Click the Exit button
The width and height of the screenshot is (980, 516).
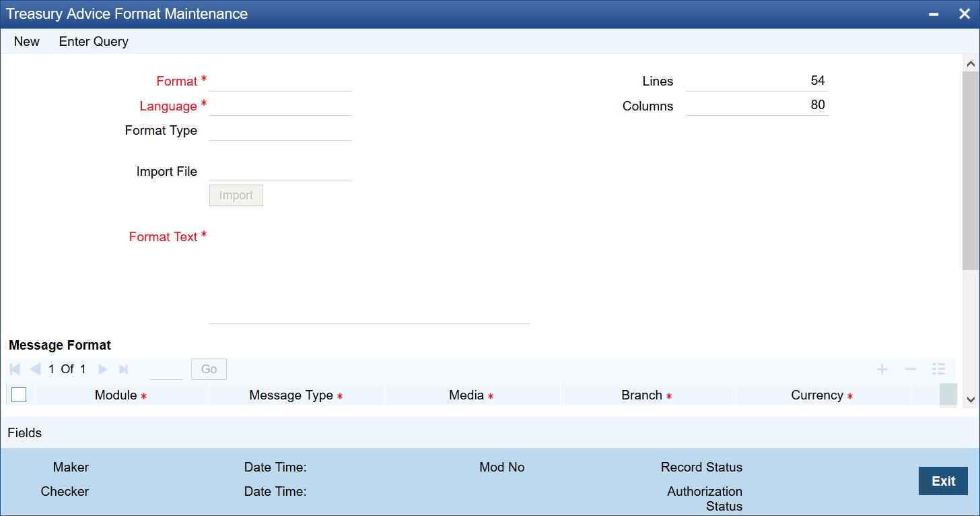click(943, 481)
